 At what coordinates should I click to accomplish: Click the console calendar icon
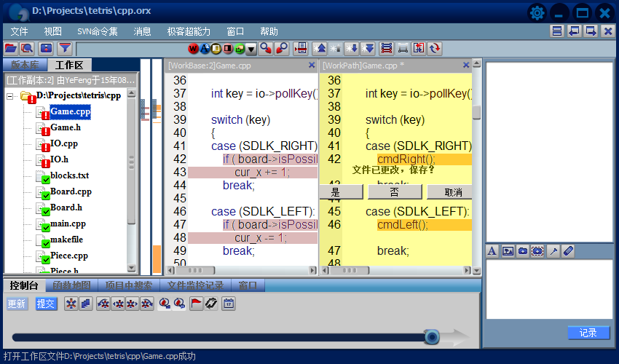coord(229,304)
